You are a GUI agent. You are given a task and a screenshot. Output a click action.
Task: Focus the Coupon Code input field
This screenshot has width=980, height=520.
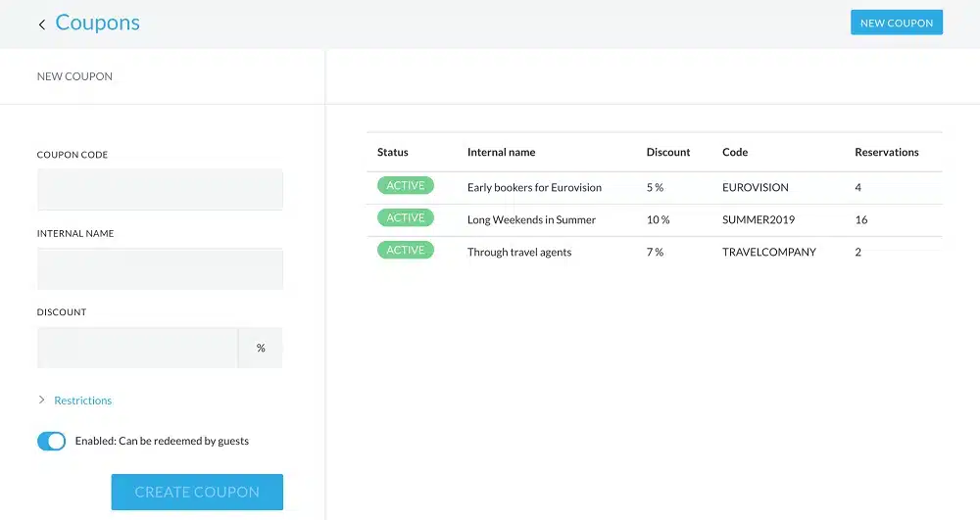point(160,189)
